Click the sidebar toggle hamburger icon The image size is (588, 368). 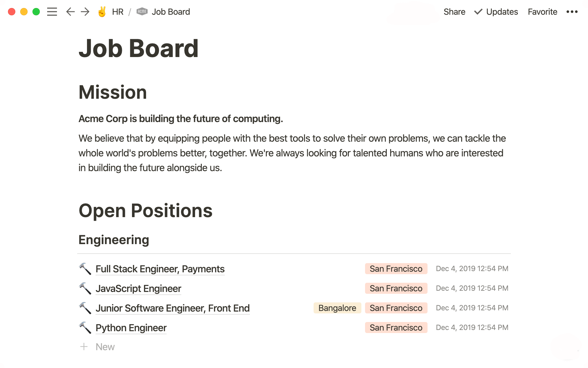click(x=52, y=11)
